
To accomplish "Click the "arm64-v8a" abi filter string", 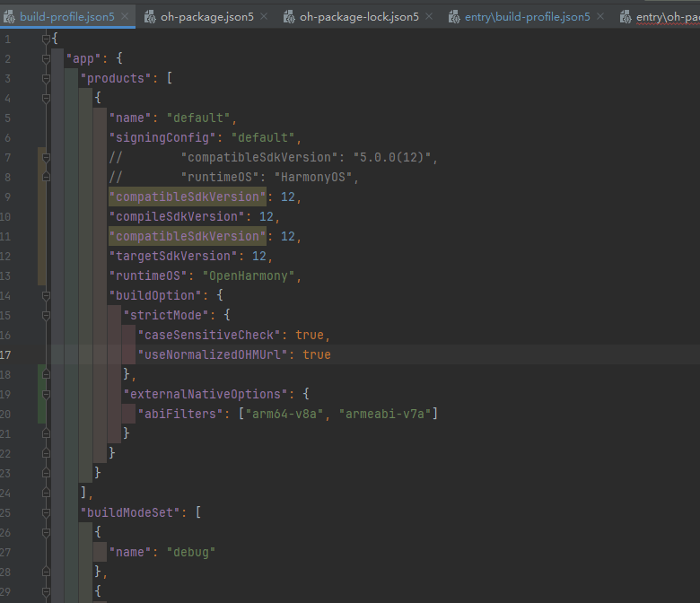I will [x=284, y=415].
